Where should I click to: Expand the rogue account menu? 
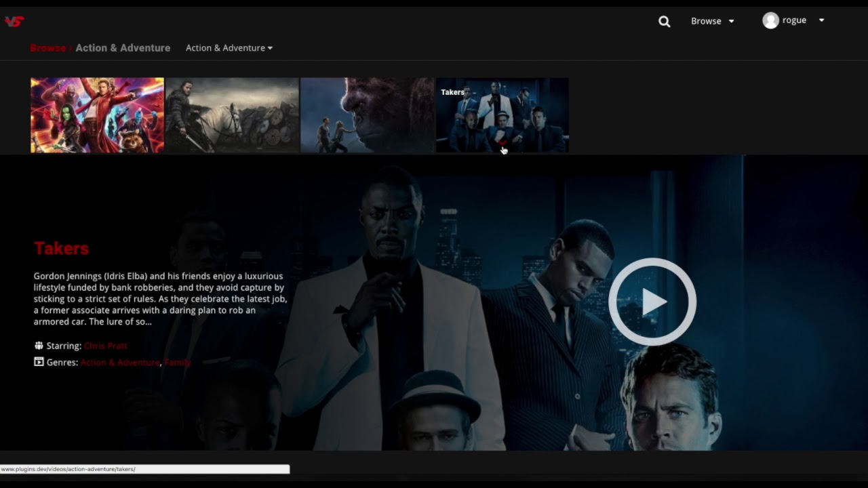pyautogui.click(x=821, y=20)
